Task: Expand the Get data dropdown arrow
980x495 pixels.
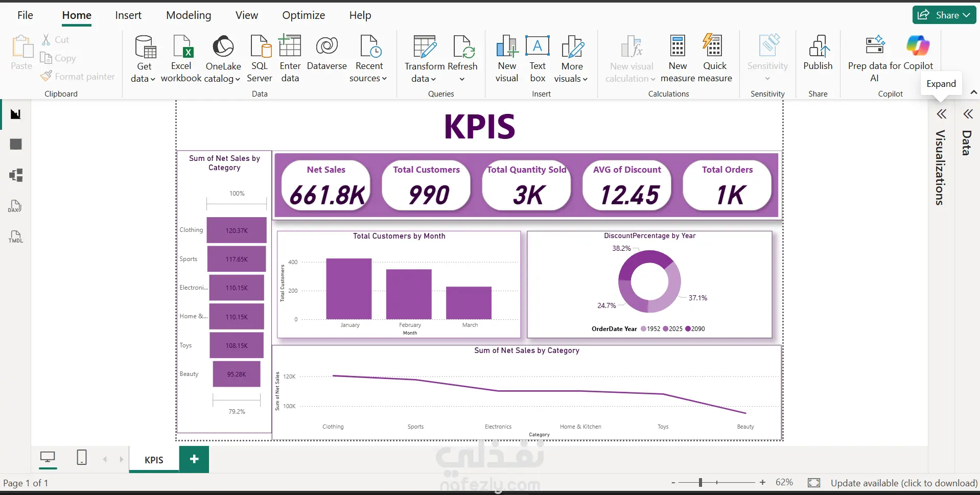Action: click(x=153, y=79)
